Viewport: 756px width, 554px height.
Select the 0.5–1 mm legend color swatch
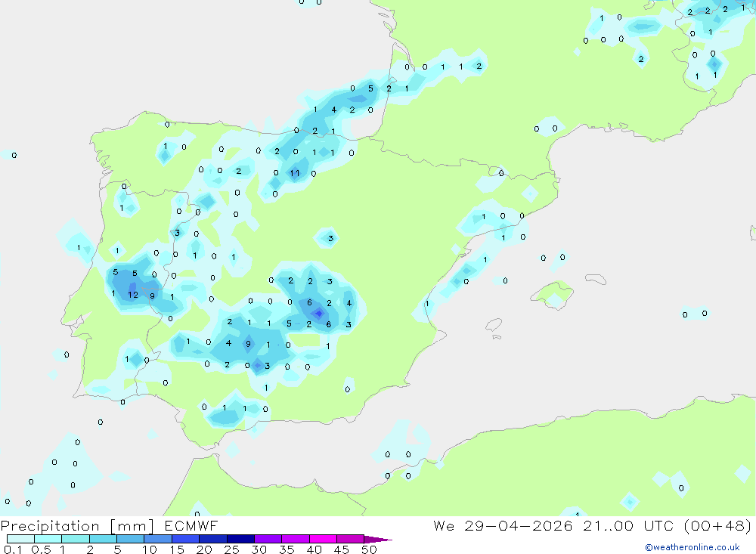(x=48, y=539)
